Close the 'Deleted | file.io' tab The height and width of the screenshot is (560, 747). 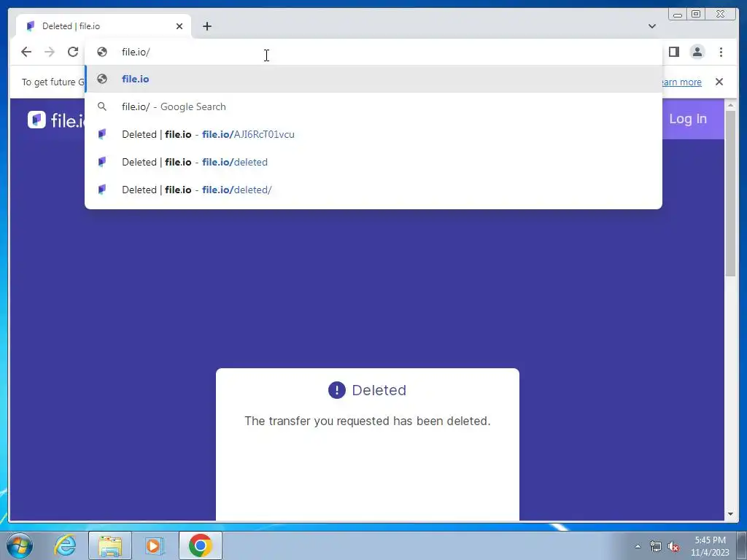click(x=179, y=26)
